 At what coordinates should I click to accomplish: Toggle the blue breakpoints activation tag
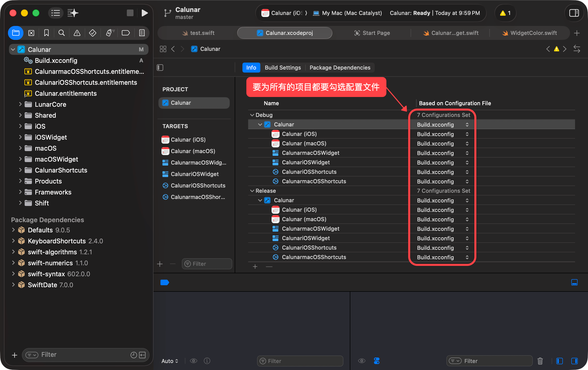click(165, 282)
